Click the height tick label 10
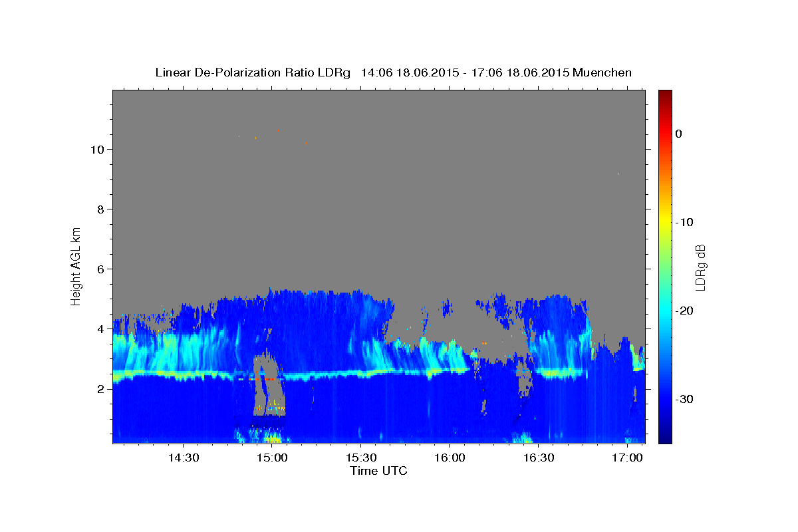 (96, 149)
